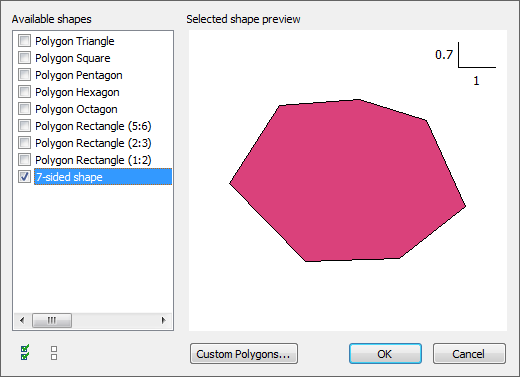Select the Polygon Triangle list item

tap(75, 41)
